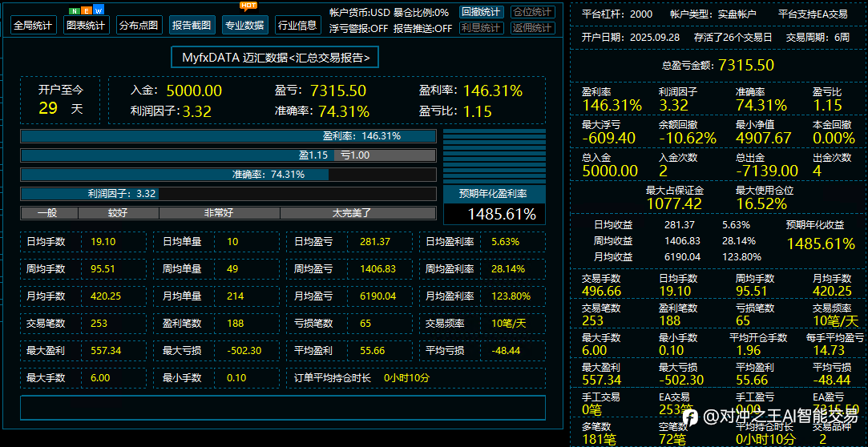Select the 报告截图 tab
The width and height of the screenshot is (868, 447).
(x=192, y=25)
